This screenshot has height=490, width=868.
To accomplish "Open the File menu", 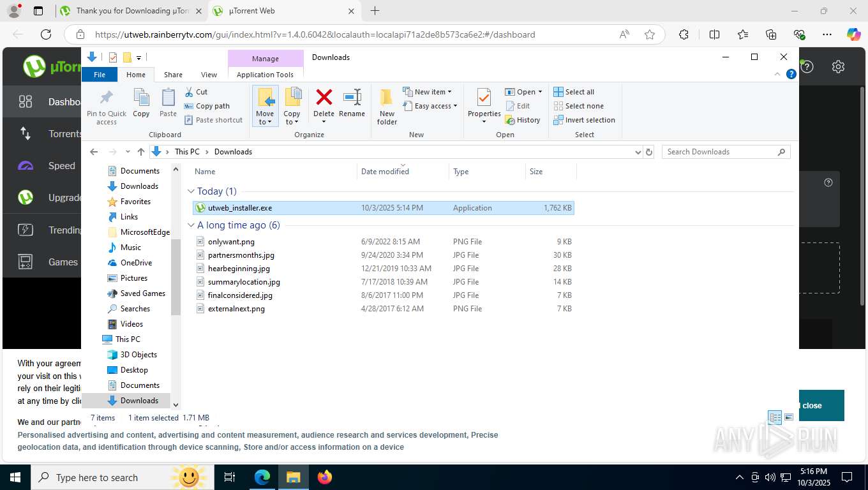I will [x=100, y=75].
